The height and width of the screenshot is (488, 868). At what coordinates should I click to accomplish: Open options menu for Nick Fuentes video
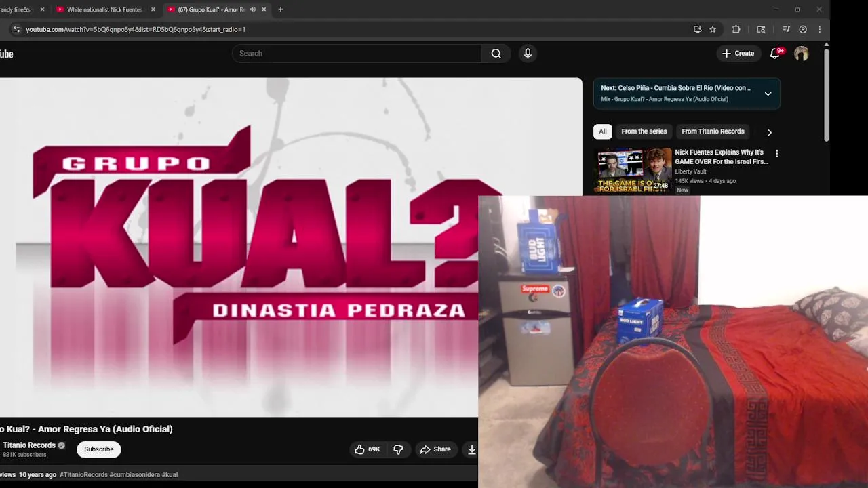pyautogui.click(x=776, y=154)
